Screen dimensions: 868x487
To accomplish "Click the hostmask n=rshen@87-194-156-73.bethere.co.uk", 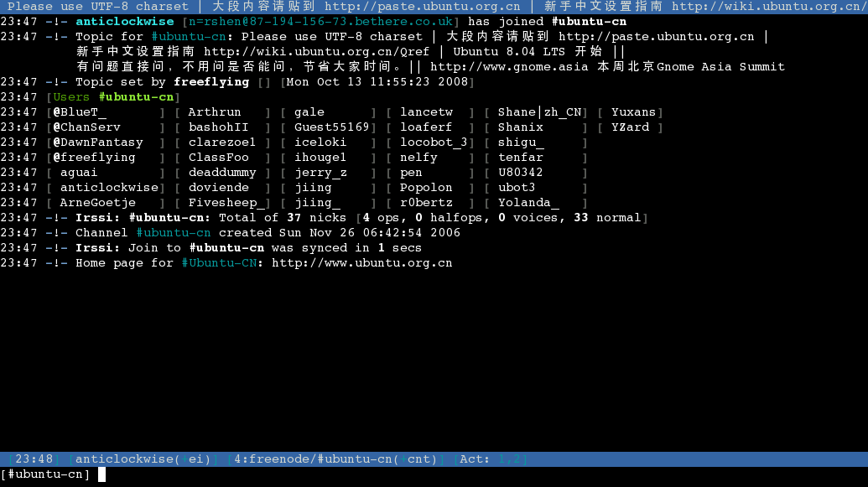I will click(320, 22).
